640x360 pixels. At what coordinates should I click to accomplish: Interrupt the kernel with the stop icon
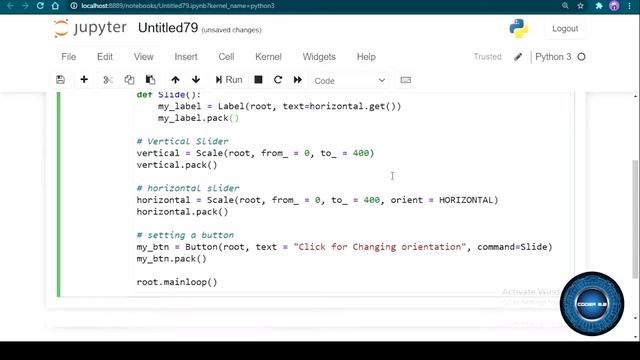tap(258, 80)
